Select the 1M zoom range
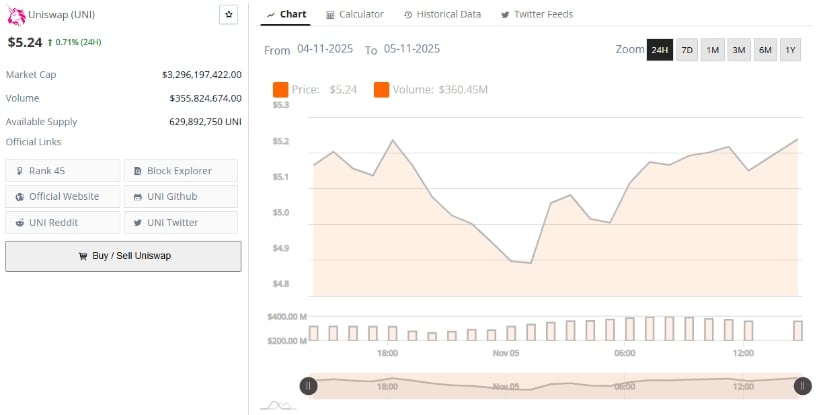 click(x=713, y=50)
